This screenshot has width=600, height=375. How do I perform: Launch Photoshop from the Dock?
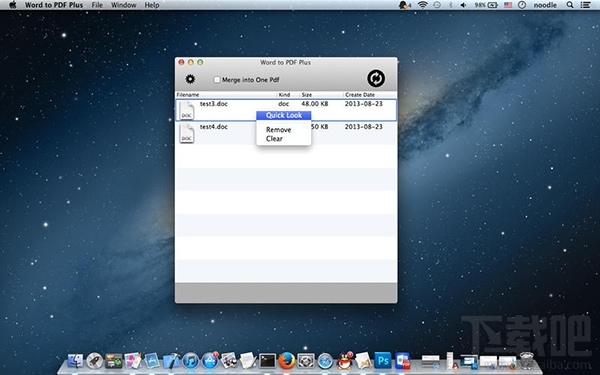[x=383, y=360]
